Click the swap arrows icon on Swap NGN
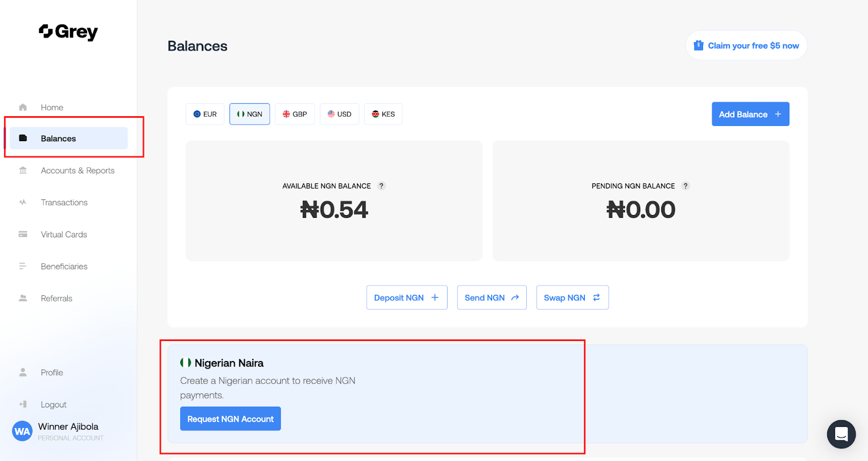 click(x=596, y=298)
